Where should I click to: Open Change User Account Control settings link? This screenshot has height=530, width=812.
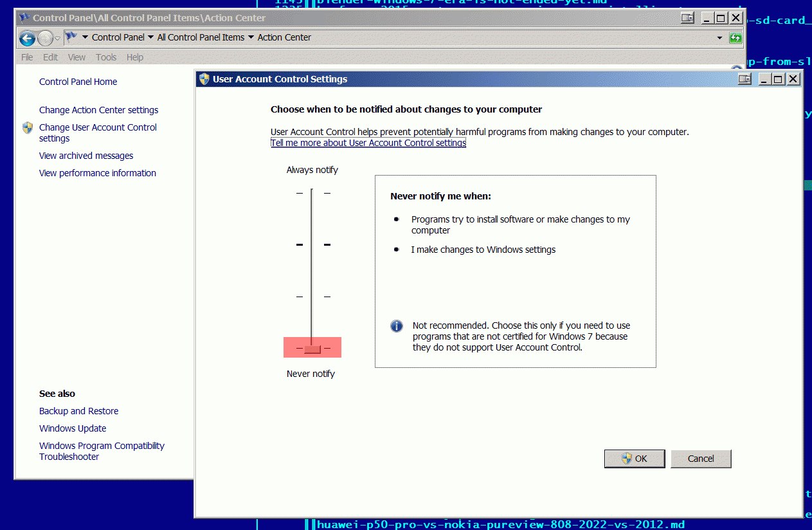click(x=98, y=132)
